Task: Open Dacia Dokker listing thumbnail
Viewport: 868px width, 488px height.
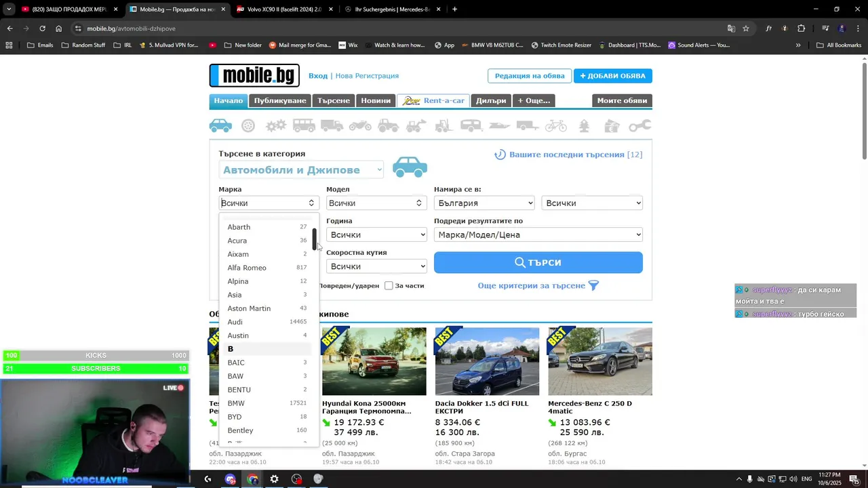Action: [x=487, y=361]
